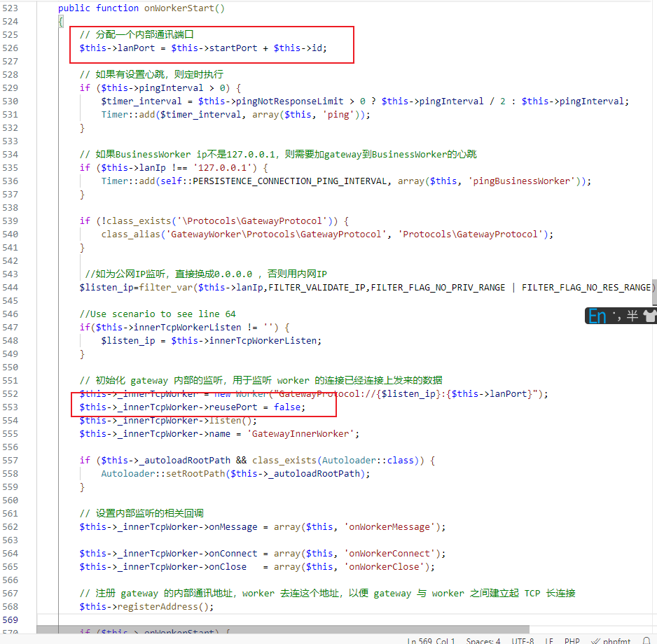Click the '$this->lanPort = $this->startPort' assignment line
Screen dimensions: 657x644
point(203,48)
